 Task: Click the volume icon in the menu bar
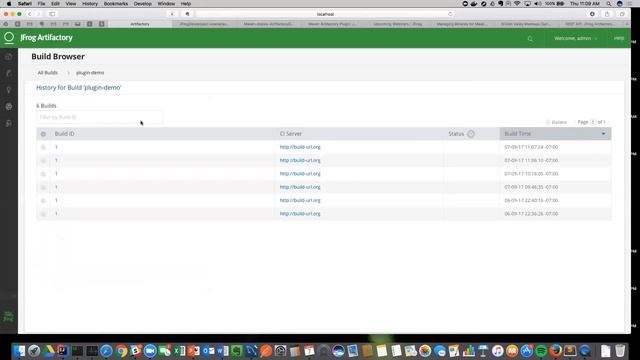pos(538,4)
